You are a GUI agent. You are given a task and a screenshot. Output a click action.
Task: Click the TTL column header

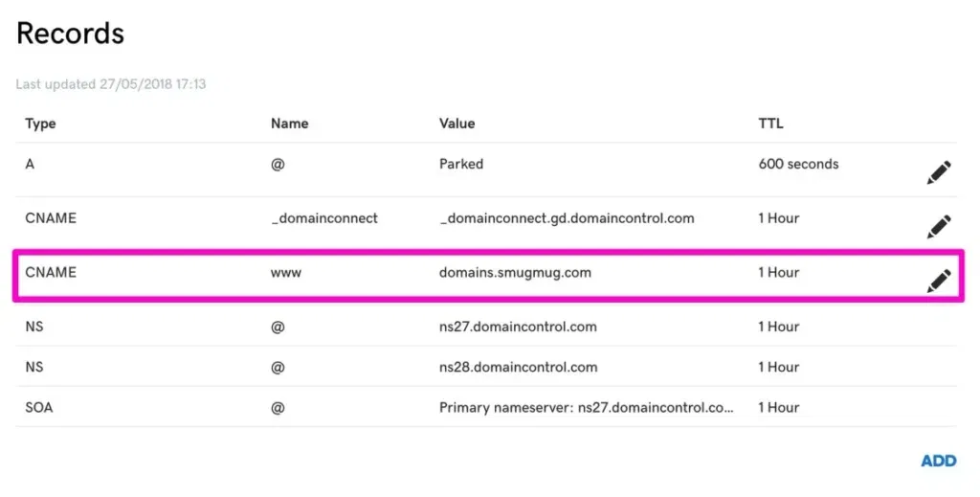(x=771, y=124)
